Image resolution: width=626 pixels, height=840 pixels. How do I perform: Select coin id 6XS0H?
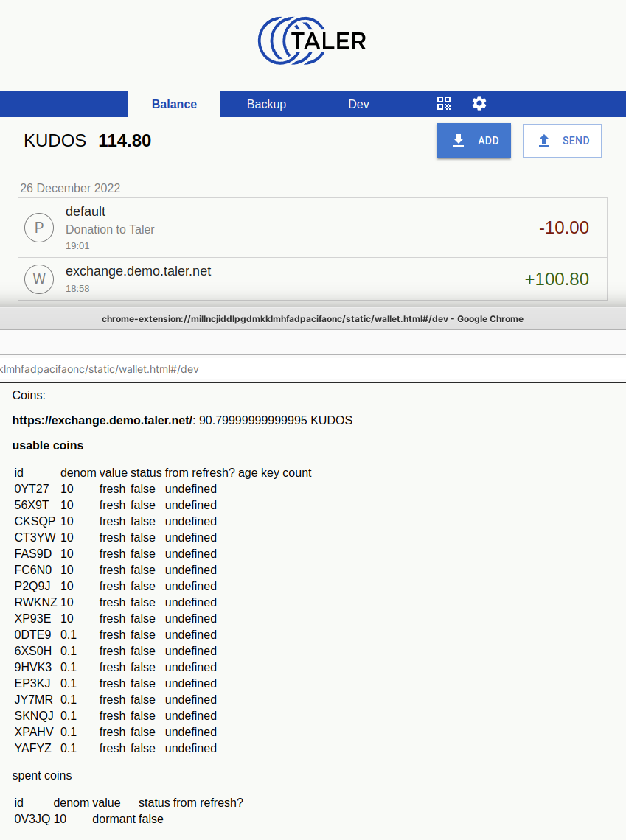tap(33, 651)
